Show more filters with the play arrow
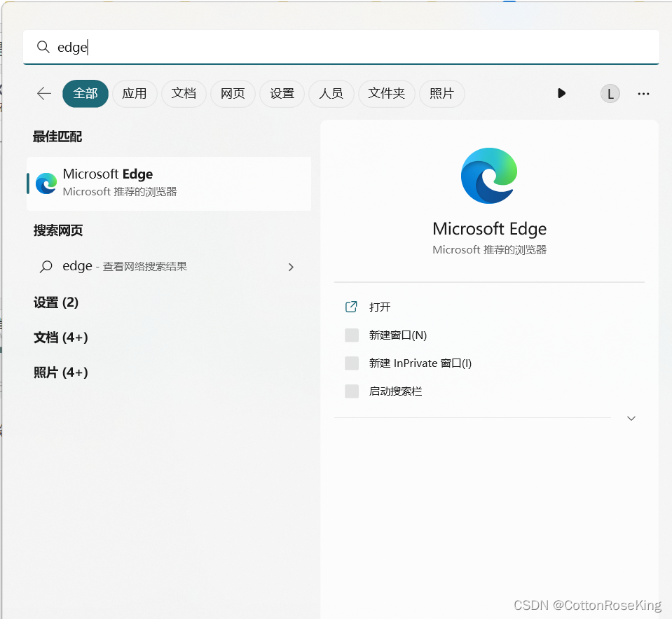Screen dimensions: 672x619 pos(561,93)
